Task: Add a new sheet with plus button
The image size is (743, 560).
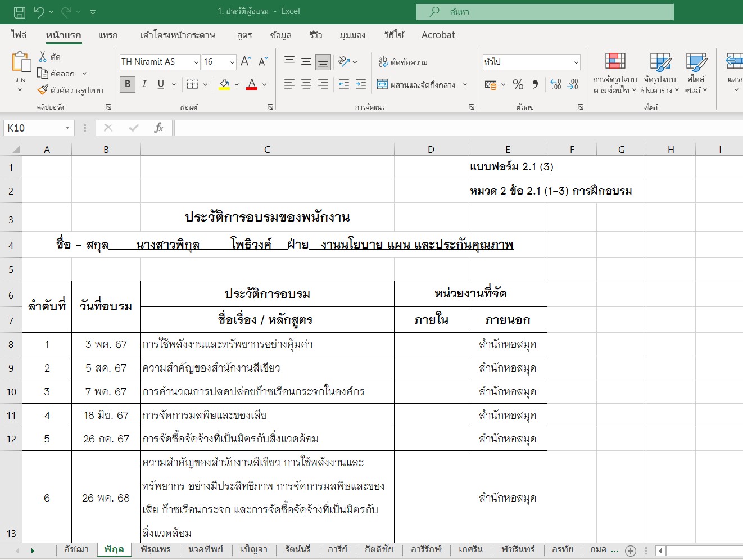Action: (631, 551)
